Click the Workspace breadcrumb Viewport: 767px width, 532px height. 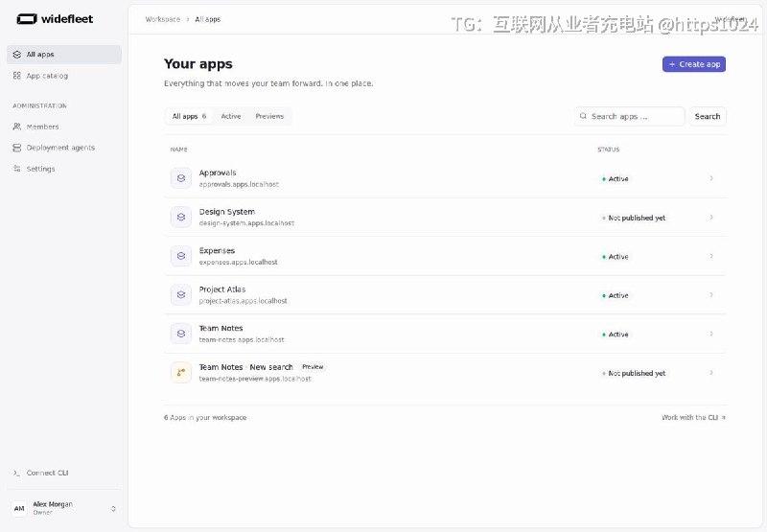point(162,19)
